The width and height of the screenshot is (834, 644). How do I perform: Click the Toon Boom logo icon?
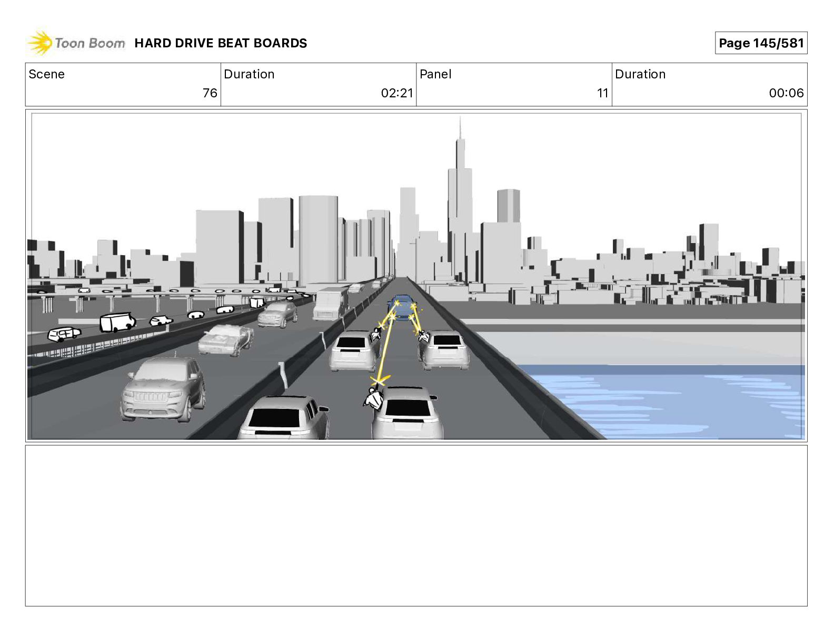point(39,43)
